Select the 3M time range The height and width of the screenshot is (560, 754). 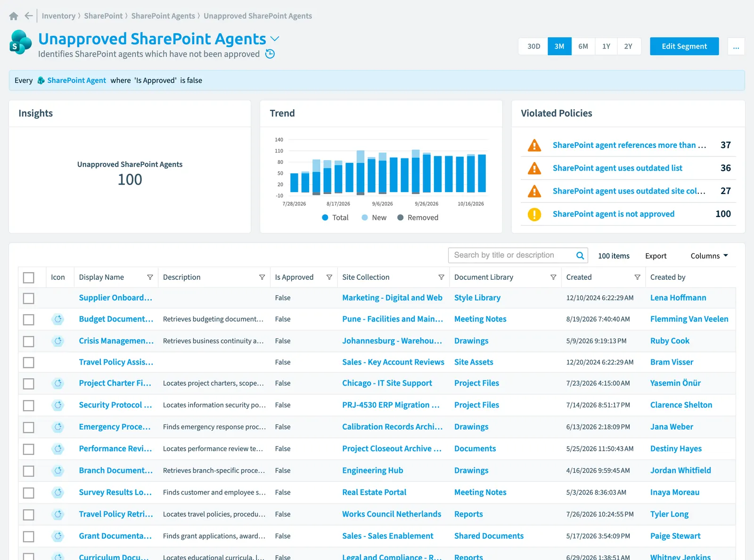(559, 46)
